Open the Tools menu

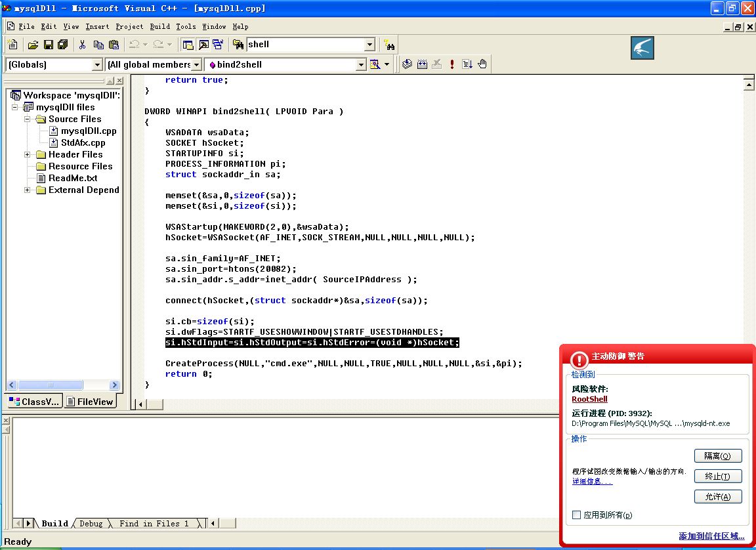[x=186, y=26]
